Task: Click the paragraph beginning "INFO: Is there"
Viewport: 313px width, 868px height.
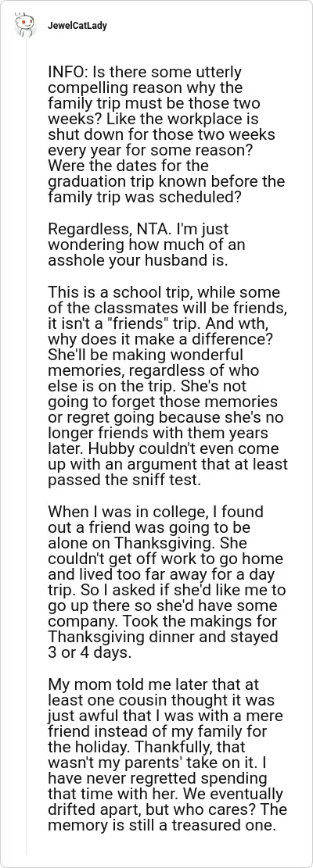Action: pyautogui.click(x=166, y=134)
